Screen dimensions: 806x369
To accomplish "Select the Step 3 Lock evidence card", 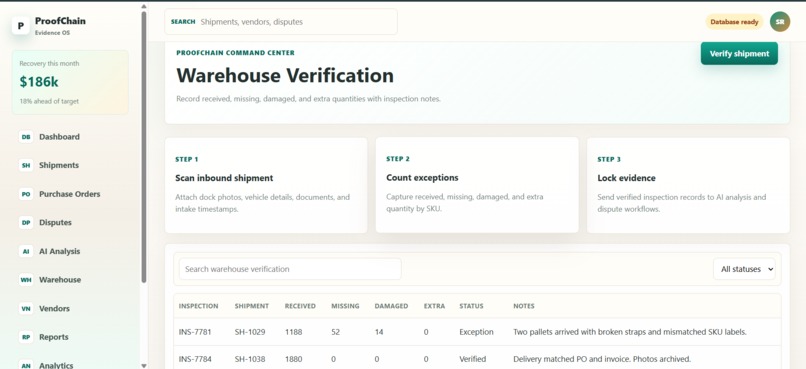I will pyautogui.click(x=688, y=185).
